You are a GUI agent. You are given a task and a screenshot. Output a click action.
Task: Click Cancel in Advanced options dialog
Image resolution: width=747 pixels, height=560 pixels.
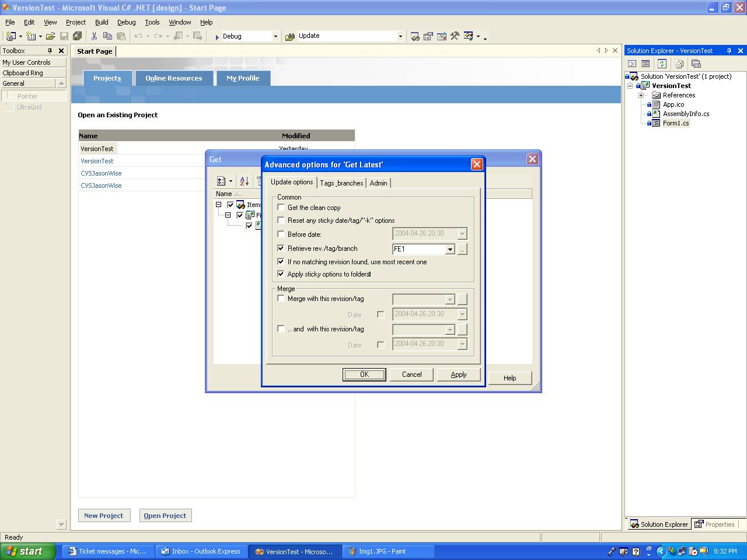(x=411, y=374)
